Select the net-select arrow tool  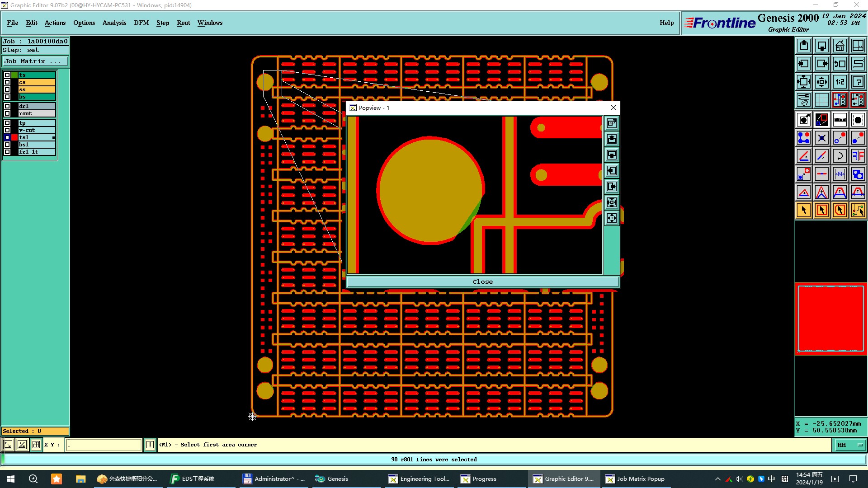coord(858,210)
